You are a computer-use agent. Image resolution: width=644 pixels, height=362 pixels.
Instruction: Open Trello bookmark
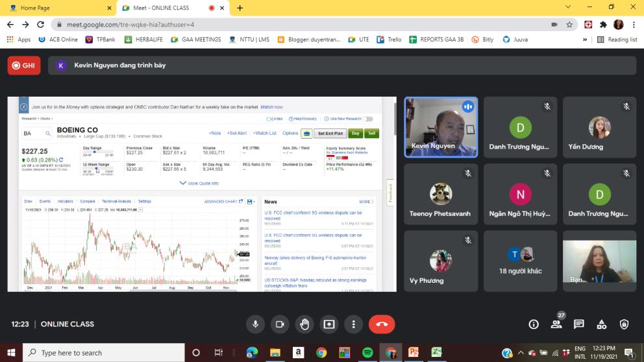tap(389, 40)
